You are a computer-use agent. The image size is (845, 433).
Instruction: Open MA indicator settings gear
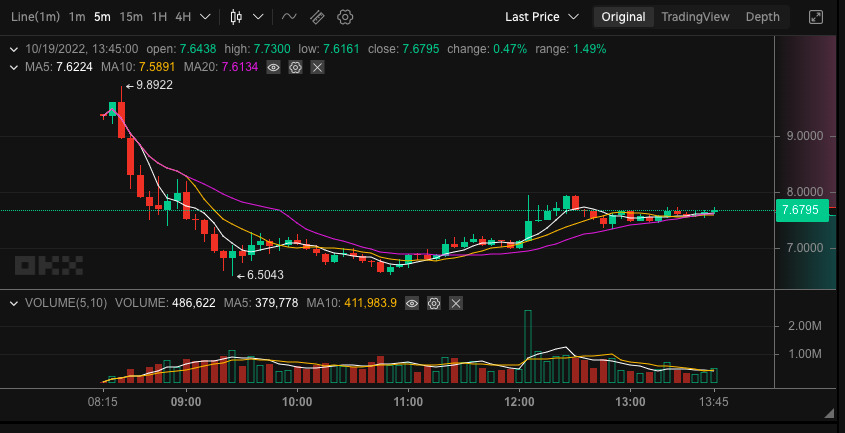pos(295,67)
